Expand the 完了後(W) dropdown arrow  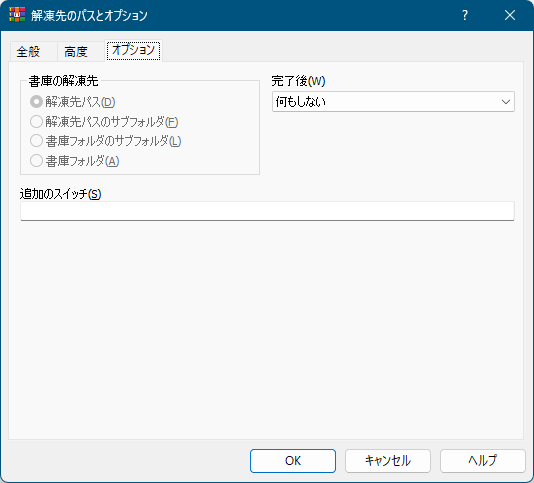(506, 102)
